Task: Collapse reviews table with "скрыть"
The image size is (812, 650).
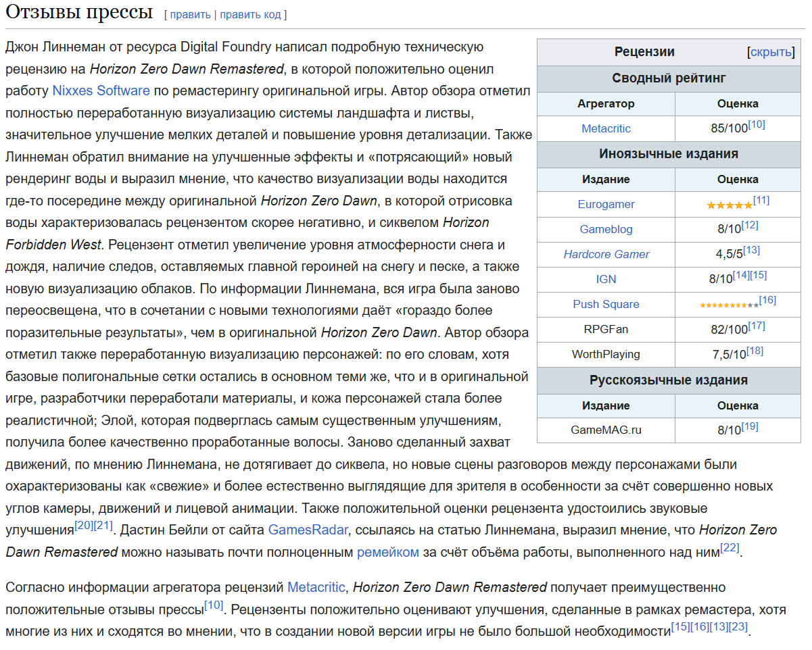Action: pyautogui.click(x=771, y=52)
